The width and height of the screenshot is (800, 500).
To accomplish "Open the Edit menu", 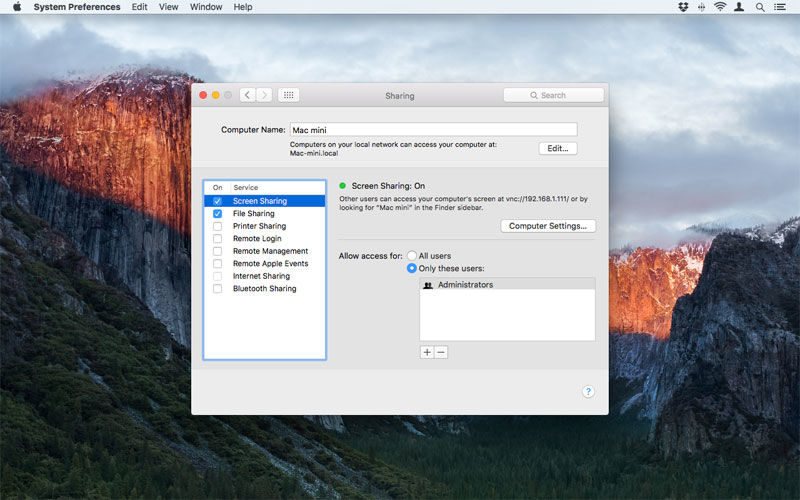I will [x=139, y=7].
